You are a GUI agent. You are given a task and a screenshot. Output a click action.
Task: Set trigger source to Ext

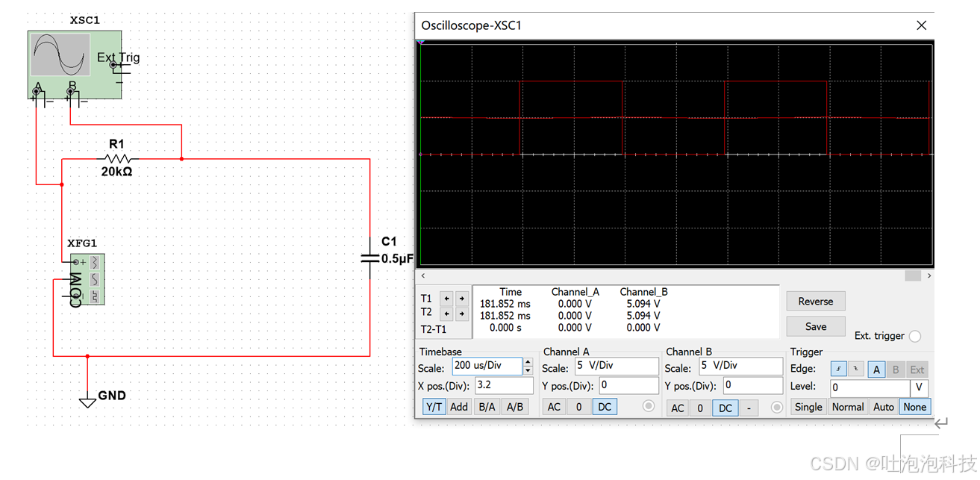click(x=917, y=369)
